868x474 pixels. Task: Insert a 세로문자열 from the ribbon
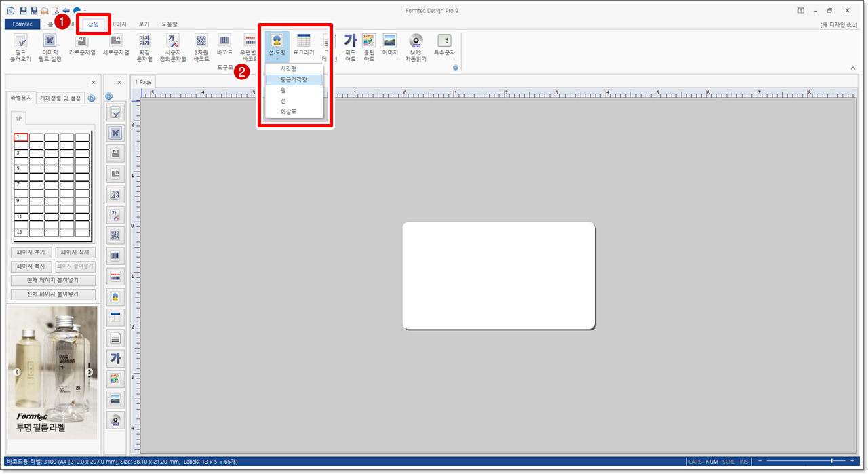click(115, 45)
